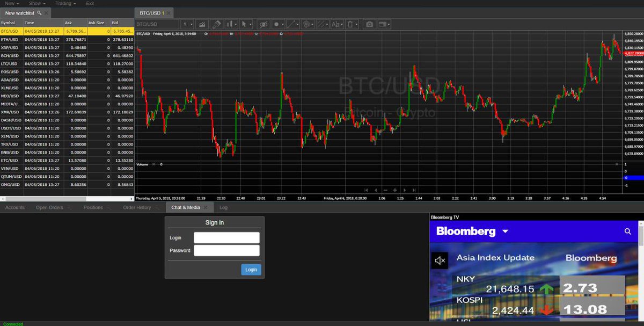Sort watchlist by Ask column header

pos(76,23)
